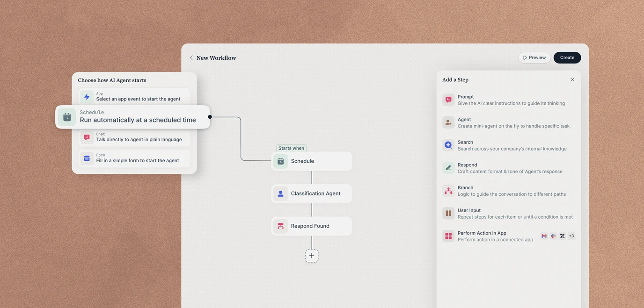Close the Add a Step panel
Image resolution: width=644 pixels, height=308 pixels.
pyautogui.click(x=572, y=80)
